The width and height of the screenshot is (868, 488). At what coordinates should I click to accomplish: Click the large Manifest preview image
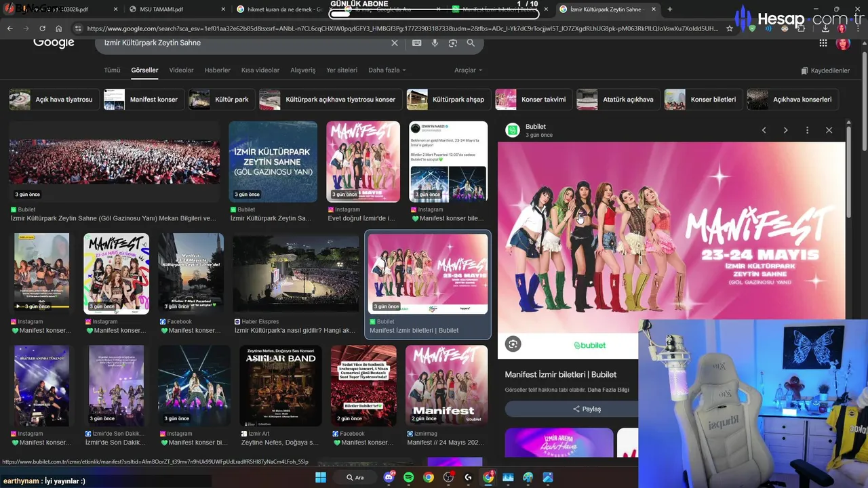point(671,251)
